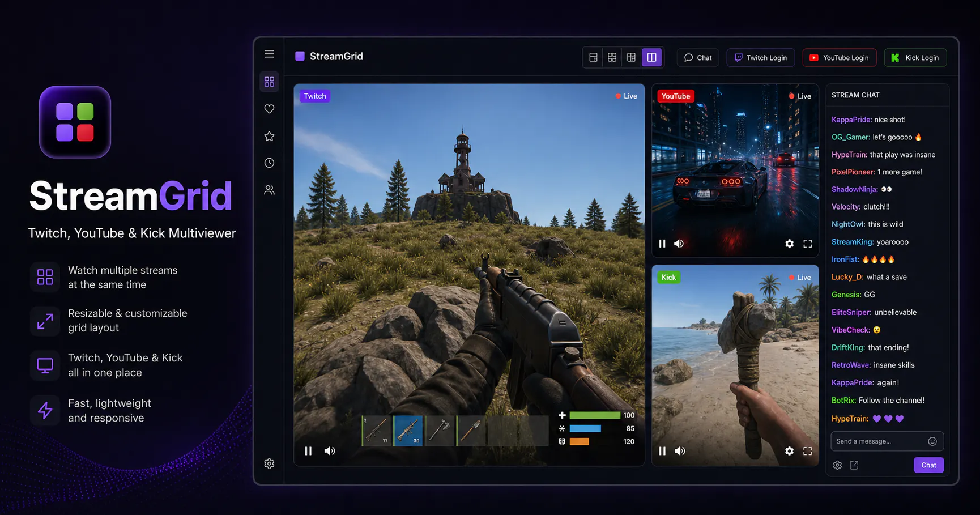Open sidebar settings gear icon
The image size is (980, 515).
coord(269,463)
